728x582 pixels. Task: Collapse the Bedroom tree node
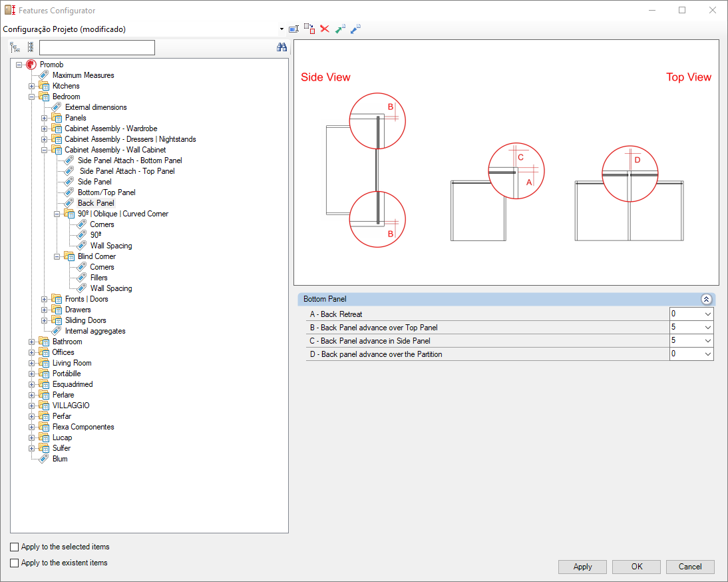[31, 97]
